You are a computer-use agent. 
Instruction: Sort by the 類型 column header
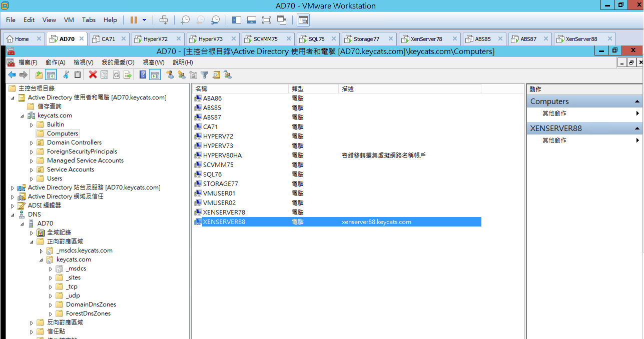[314, 88]
